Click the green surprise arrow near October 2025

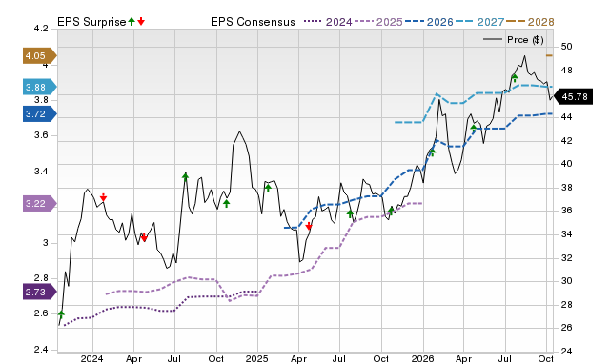point(392,211)
